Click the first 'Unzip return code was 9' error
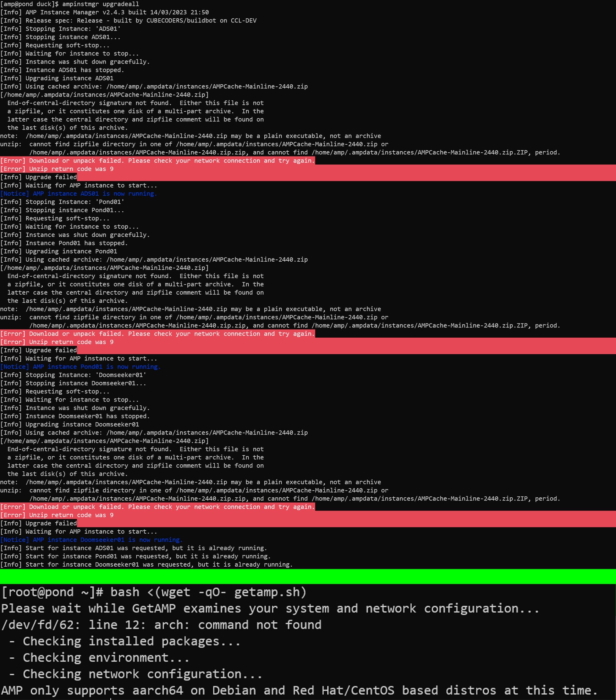The width and height of the screenshot is (616, 700). (57, 169)
